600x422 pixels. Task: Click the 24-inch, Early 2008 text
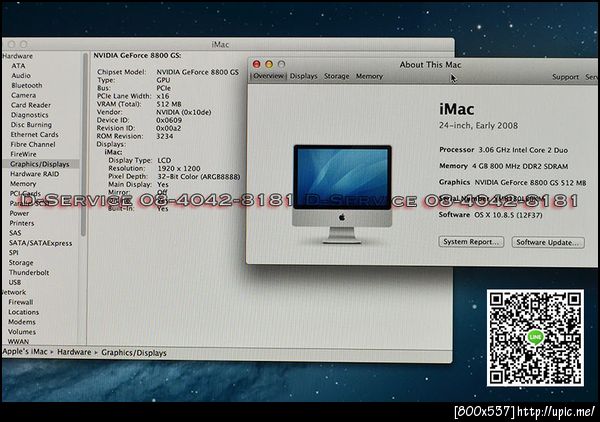[x=478, y=125]
